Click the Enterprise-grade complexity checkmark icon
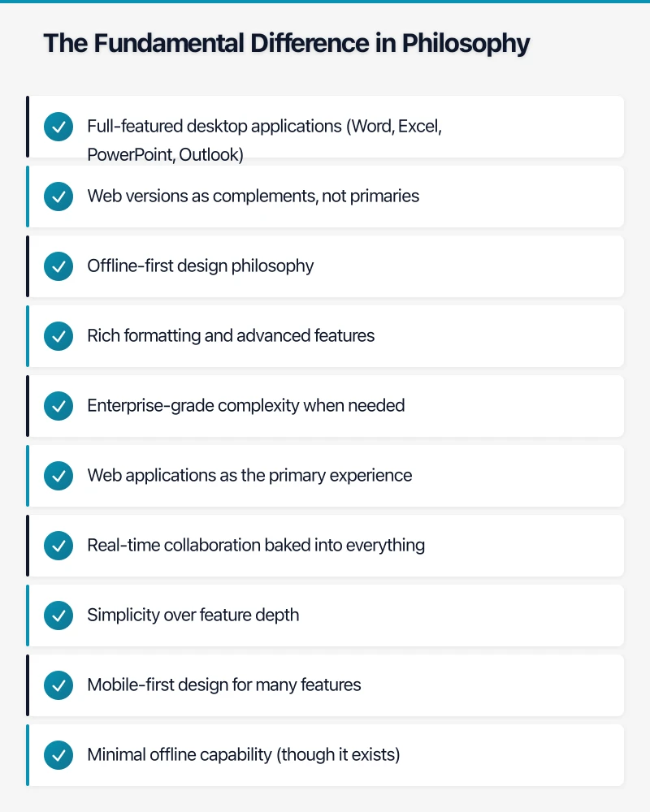The image size is (650, 812). pyautogui.click(x=58, y=406)
